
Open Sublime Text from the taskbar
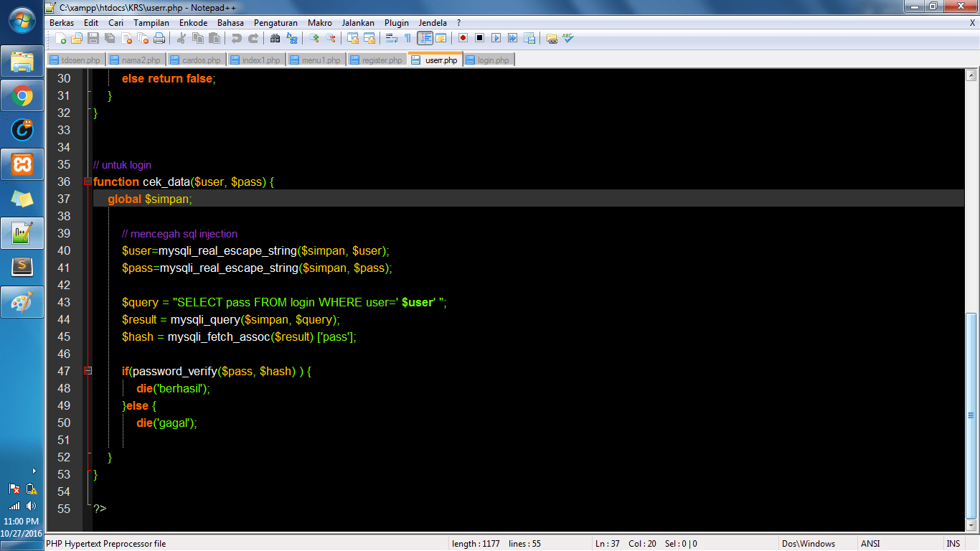[22, 268]
